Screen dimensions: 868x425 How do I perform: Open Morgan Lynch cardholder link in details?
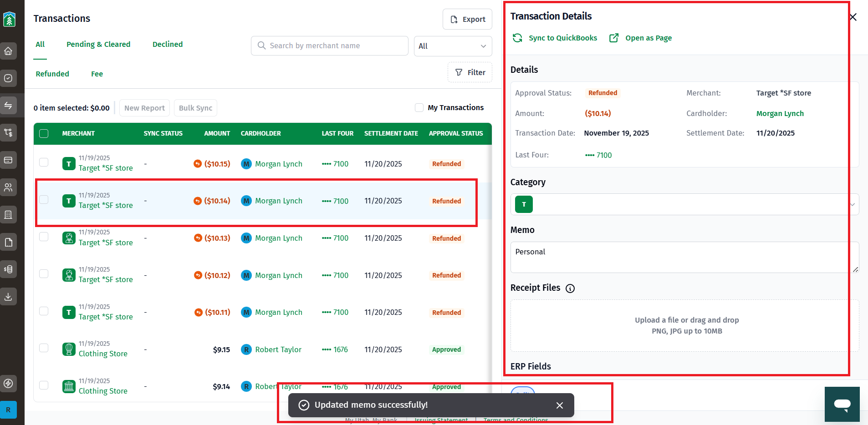(780, 113)
